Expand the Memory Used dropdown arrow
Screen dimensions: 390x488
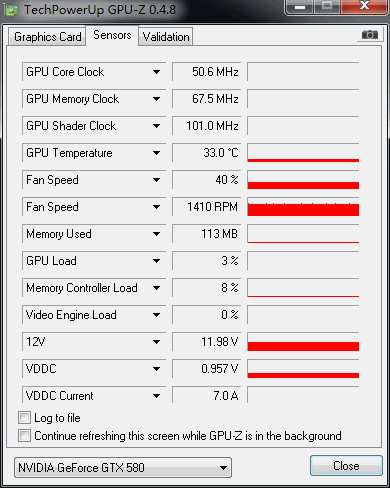click(156, 234)
